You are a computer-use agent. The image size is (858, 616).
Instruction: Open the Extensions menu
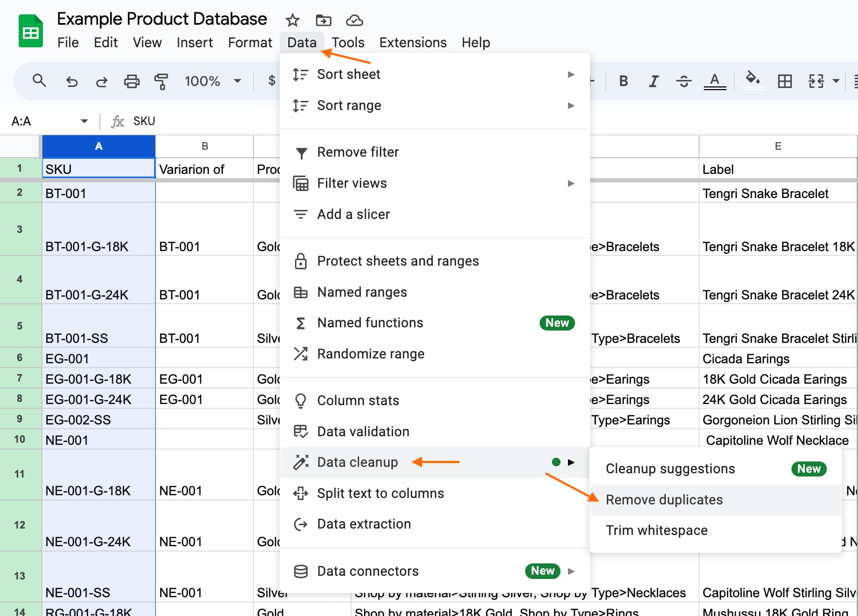tap(413, 42)
